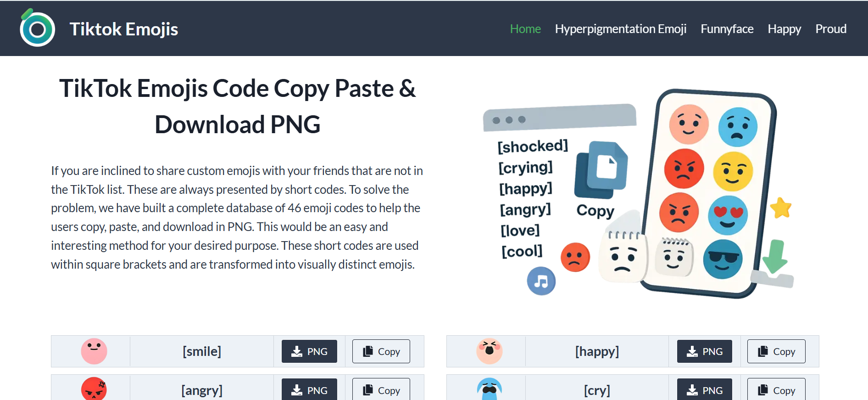The image size is (868, 400).
Task: Select the [angry] code text
Action: click(x=202, y=390)
